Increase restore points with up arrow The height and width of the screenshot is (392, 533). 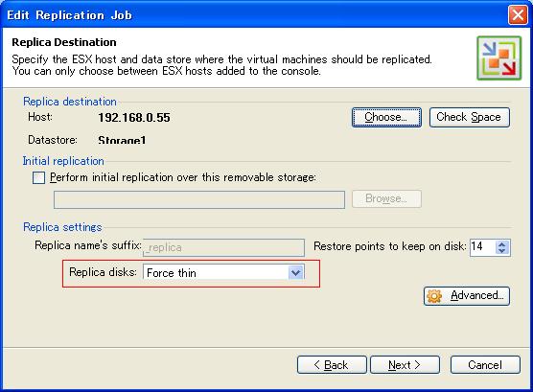(502, 243)
